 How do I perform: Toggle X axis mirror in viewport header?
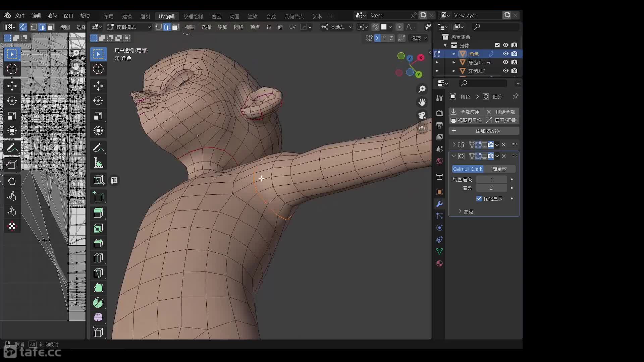click(377, 38)
